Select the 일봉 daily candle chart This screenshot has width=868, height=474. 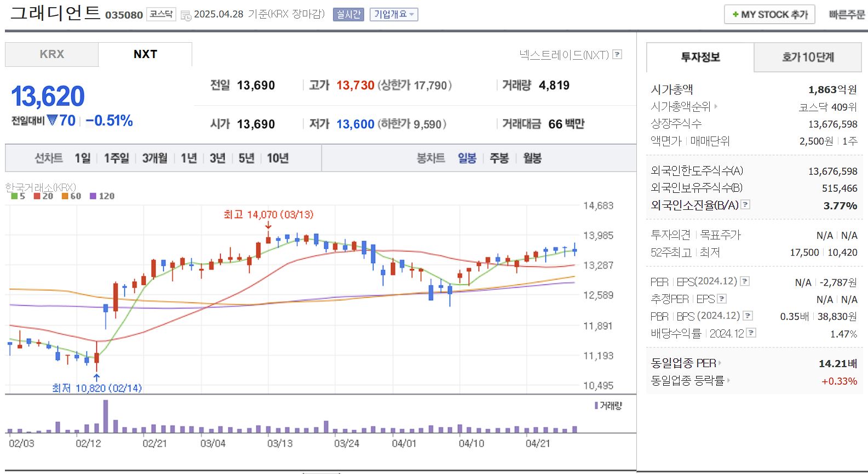(x=467, y=158)
